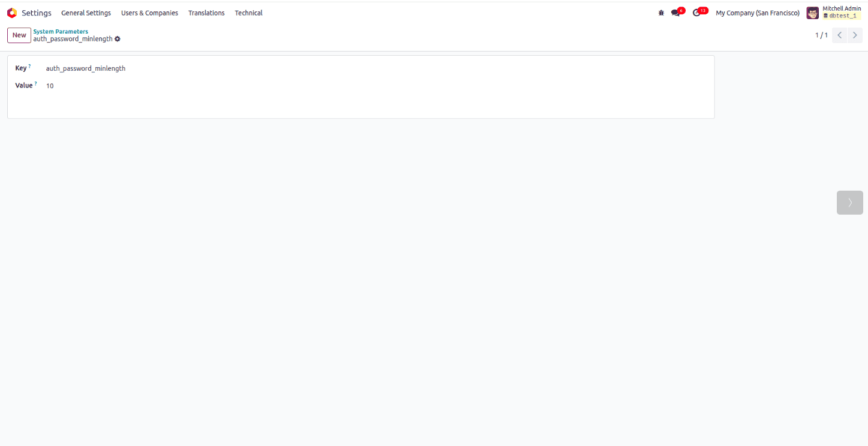The height and width of the screenshot is (446, 868).
Task: Edit the Key field auth_password_minlength
Action: pyautogui.click(x=376, y=68)
